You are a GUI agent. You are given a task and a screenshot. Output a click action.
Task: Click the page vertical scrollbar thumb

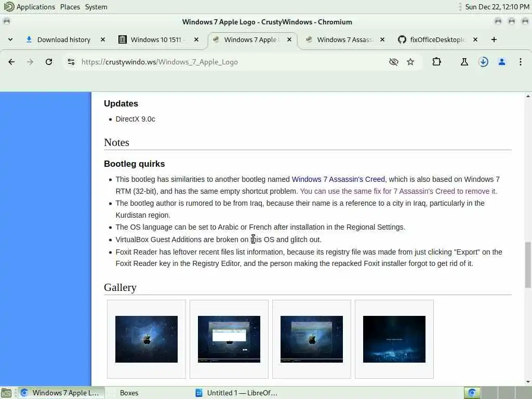pyautogui.click(x=528, y=264)
